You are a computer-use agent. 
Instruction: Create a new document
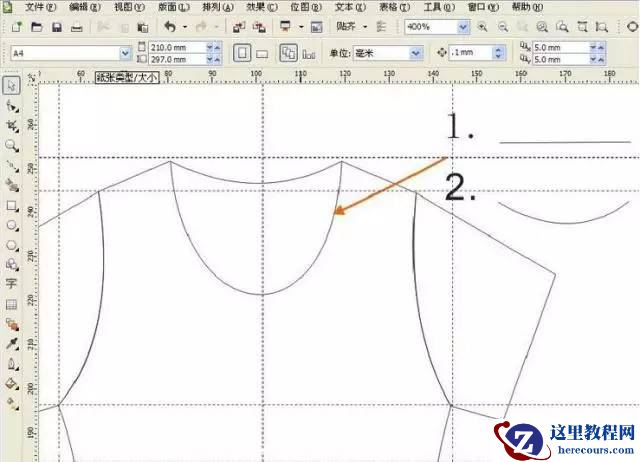(17, 27)
